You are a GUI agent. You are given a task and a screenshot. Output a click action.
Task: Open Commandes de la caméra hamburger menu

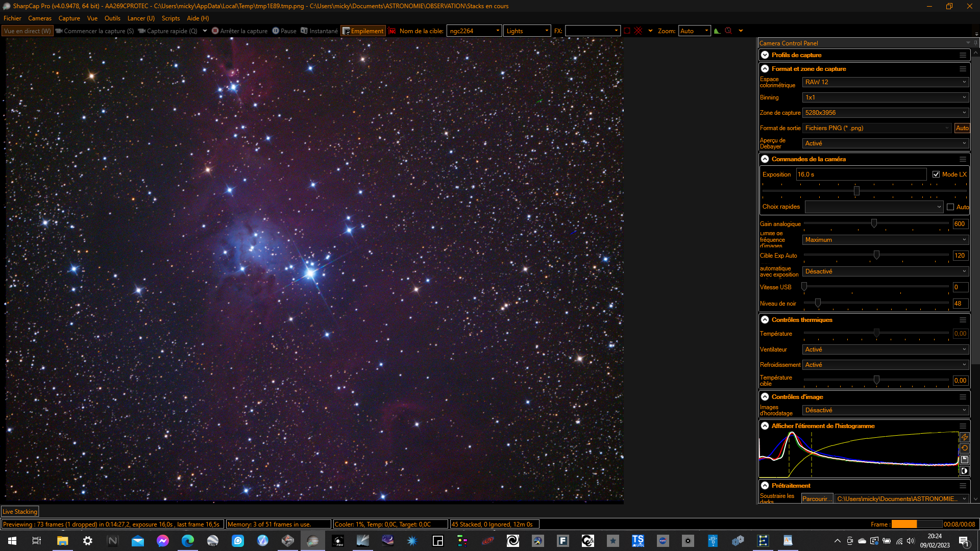click(963, 159)
